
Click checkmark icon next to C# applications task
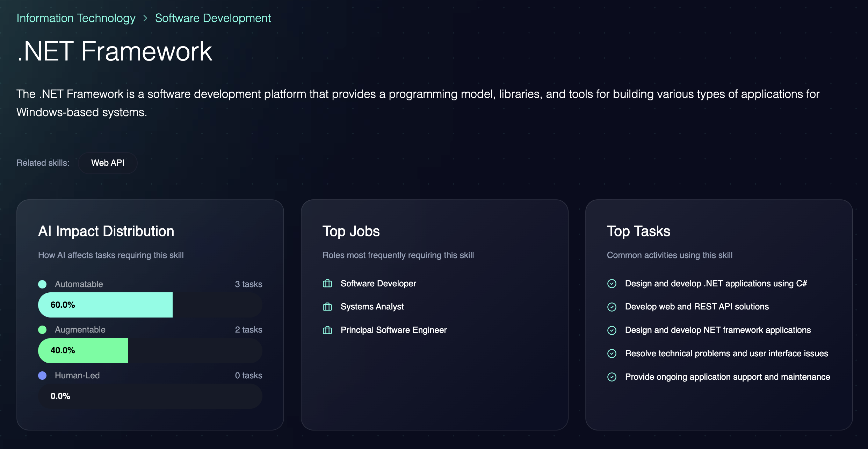[612, 284]
